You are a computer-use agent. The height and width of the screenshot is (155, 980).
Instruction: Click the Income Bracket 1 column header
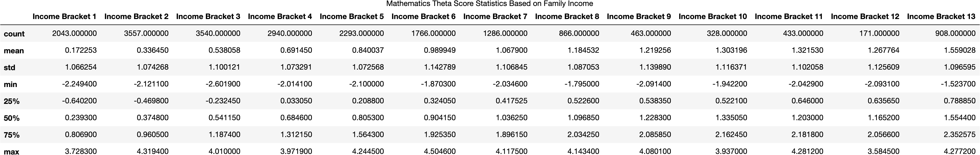point(64,16)
